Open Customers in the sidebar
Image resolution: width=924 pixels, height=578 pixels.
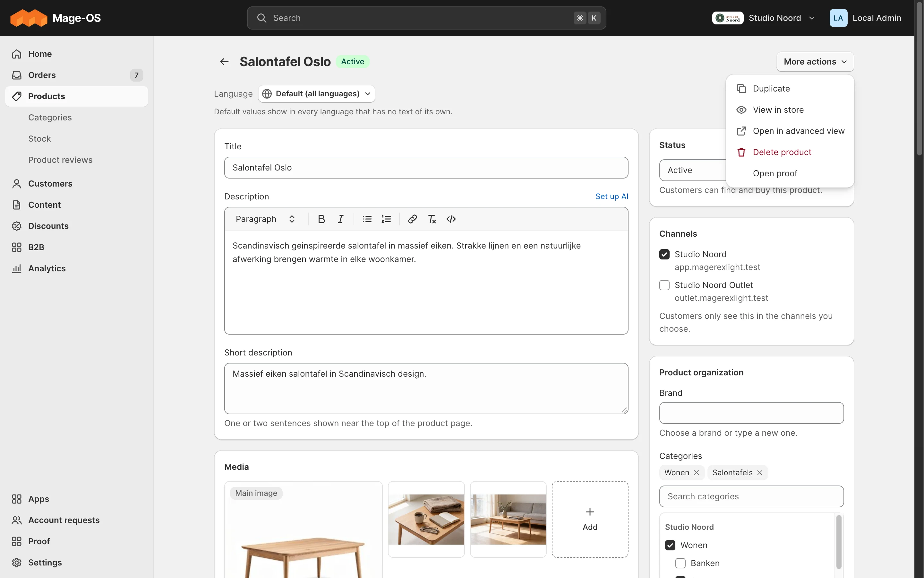(x=76, y=183)
